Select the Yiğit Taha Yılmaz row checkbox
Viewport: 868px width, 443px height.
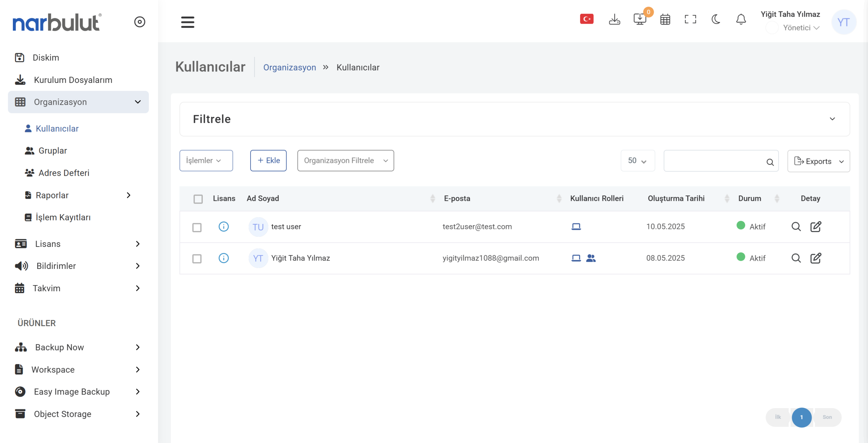[197, 259]
